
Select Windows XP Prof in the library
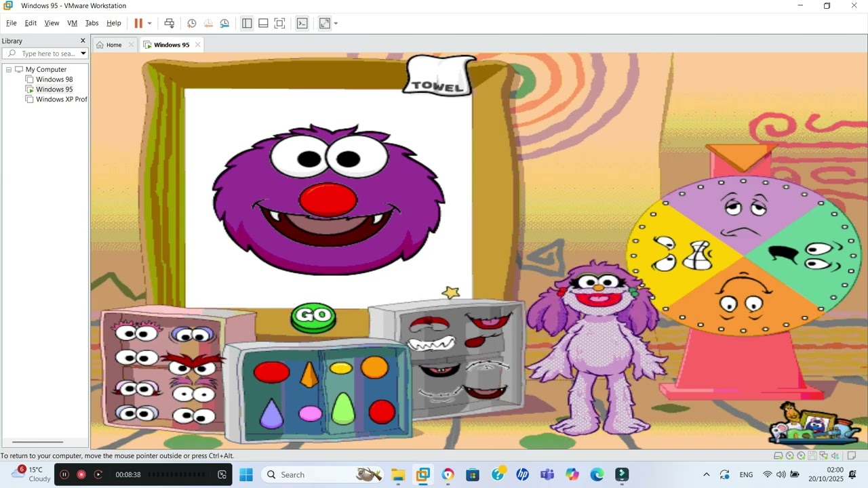coord(62,99)
